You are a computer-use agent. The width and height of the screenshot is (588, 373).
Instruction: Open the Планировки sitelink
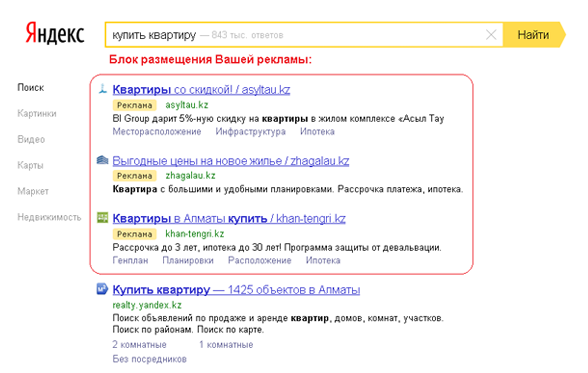pyautogui.click(x=188, y=260)
